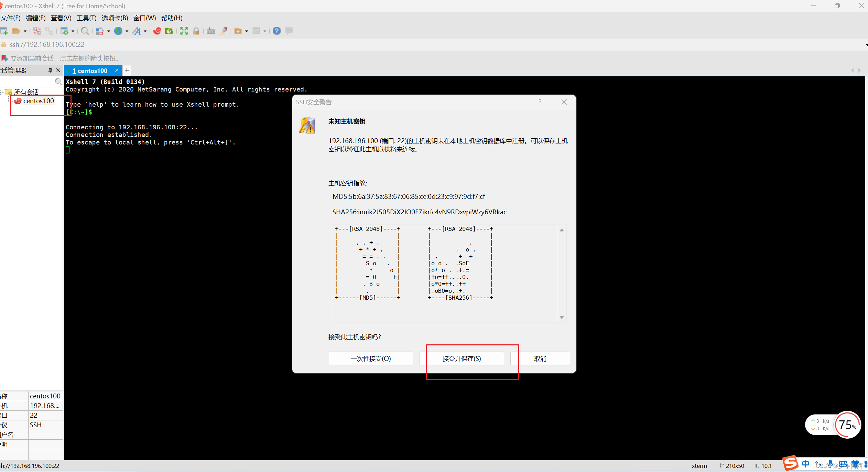Switch to the 1 centos100 tab
Image resolution: width=868 pixels, height=472 pixels.
click(90, 71)
